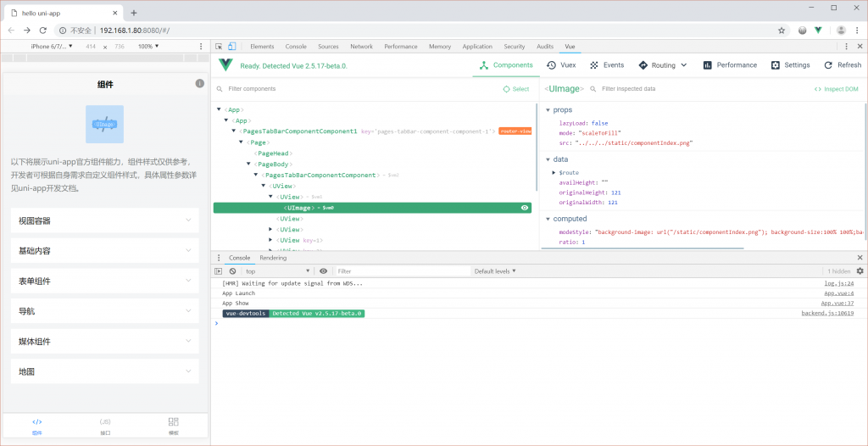Open backend.js:10619 source link
The height and width of the screenshot is (446, 868).
pyautogui.click(x=827, y=313)
